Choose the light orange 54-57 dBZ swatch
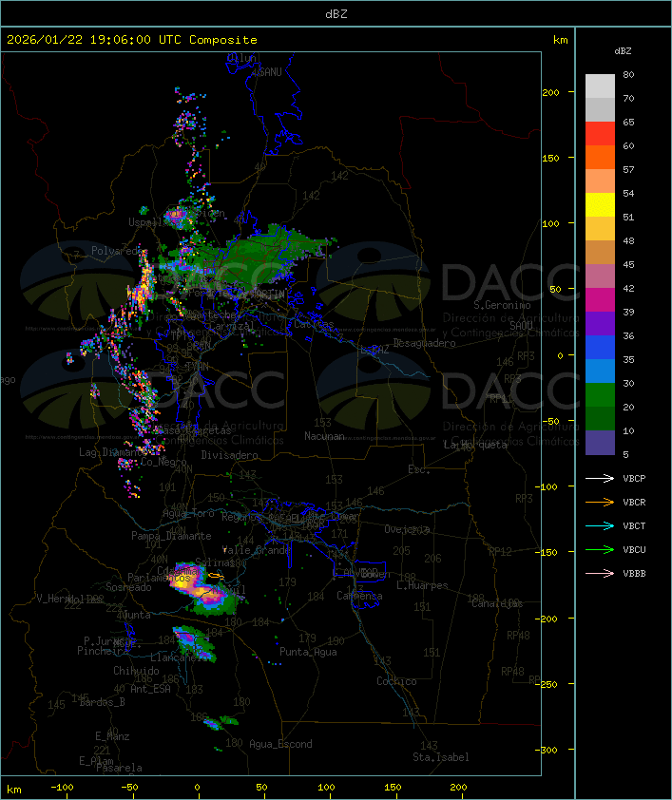This screenshot has height=800, width=672. coord(600,181)
